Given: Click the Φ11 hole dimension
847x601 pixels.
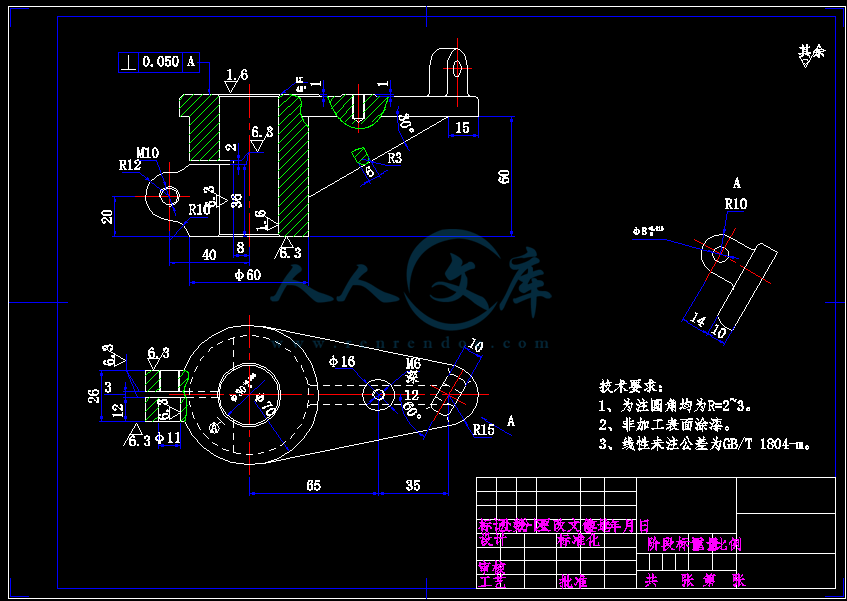Looking at the screenshot, I should click(168, 438).
